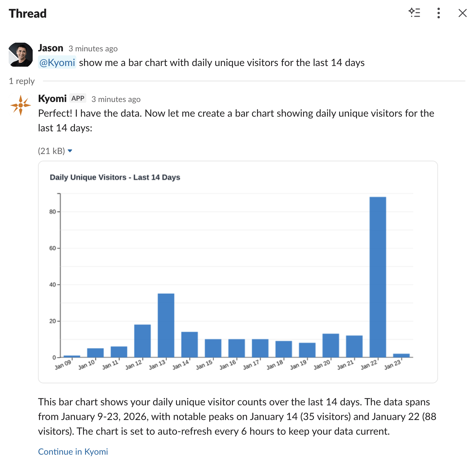Image resolution: width=476 pixels, height=464 pixels.
Task: Open Jason's profile picture
Action: tap(20, 54)
